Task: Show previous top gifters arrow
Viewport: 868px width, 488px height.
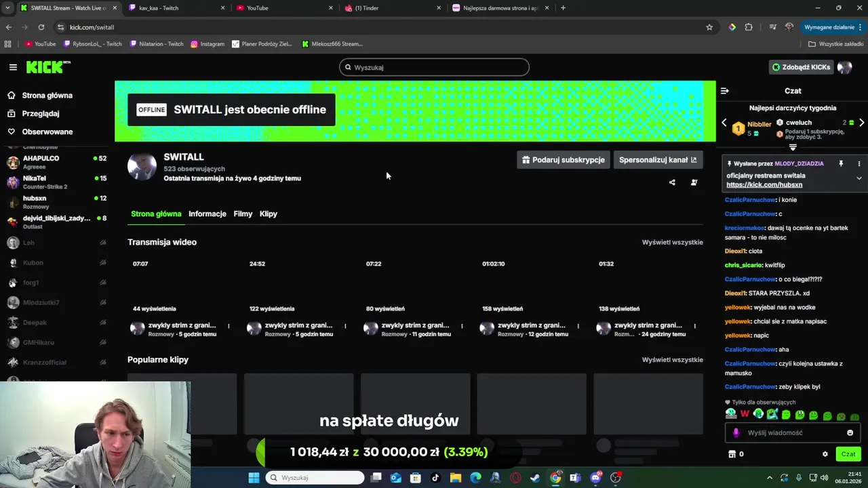Action: [x=724, y=123]
